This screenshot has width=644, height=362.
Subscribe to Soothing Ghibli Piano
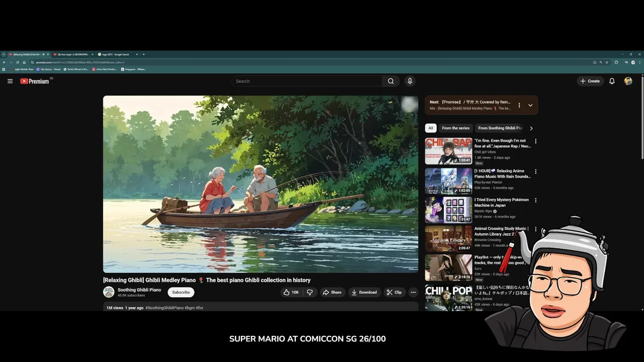tap(181, 292)
